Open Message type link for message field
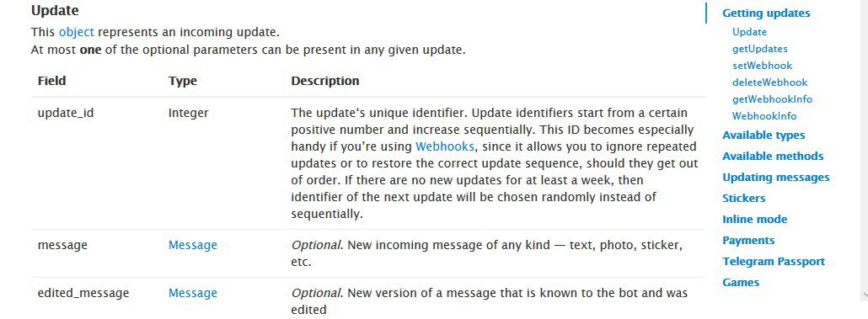This screenshot has width=868, height=319. pos(193,245)
